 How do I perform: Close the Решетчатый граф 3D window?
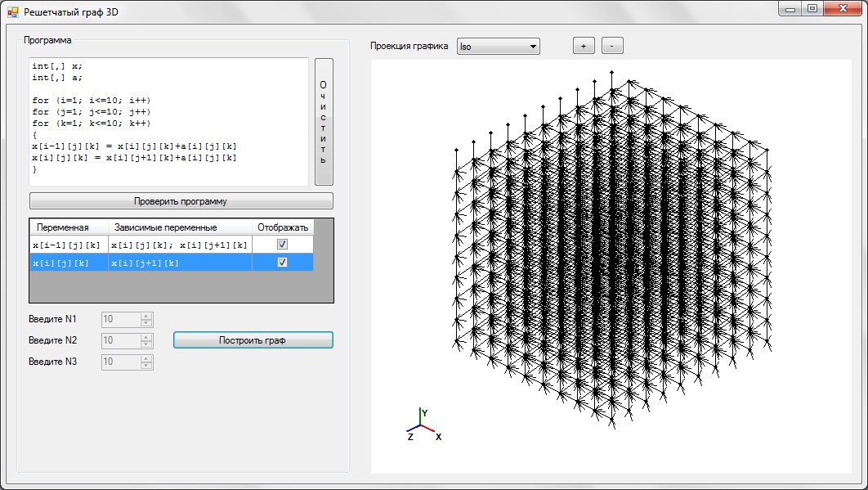843,9
